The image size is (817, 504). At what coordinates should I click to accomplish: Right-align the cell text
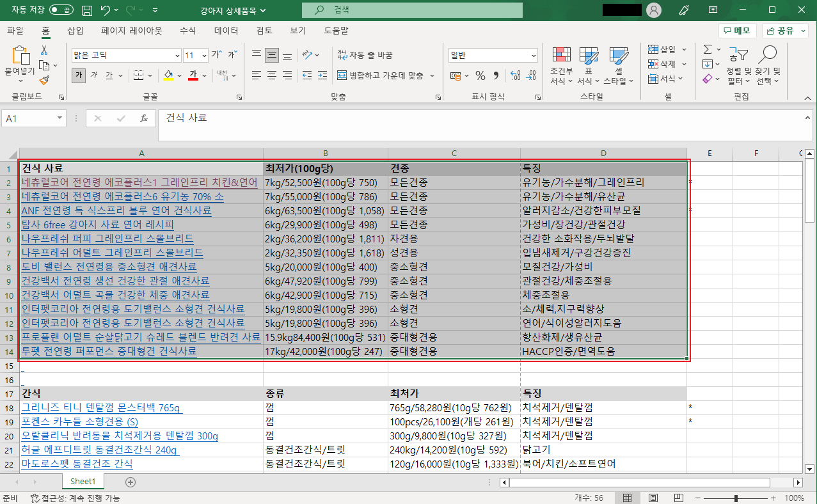tap(287, 75)
